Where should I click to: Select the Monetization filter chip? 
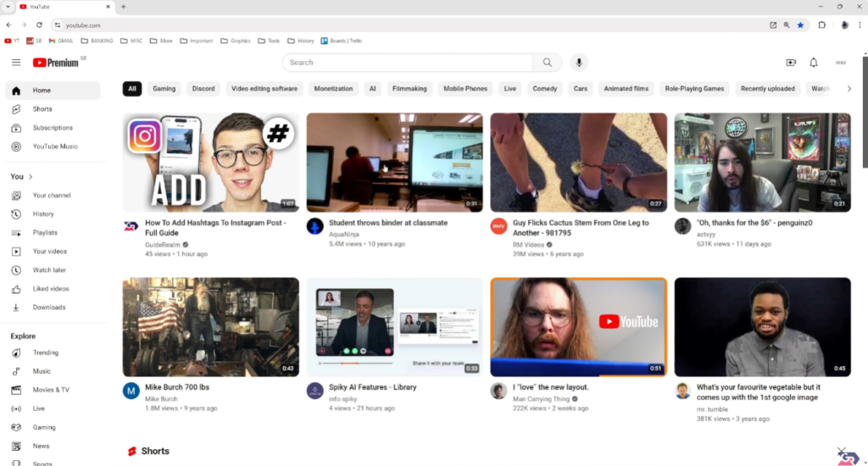(333, 89)
